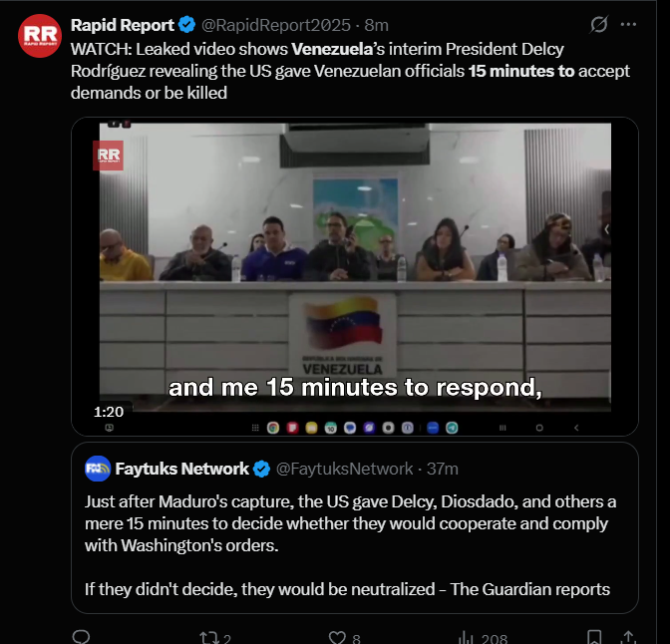Open the quoted Faytuks Network post
The height and width of the screenshot is (644, 670).
355,527
